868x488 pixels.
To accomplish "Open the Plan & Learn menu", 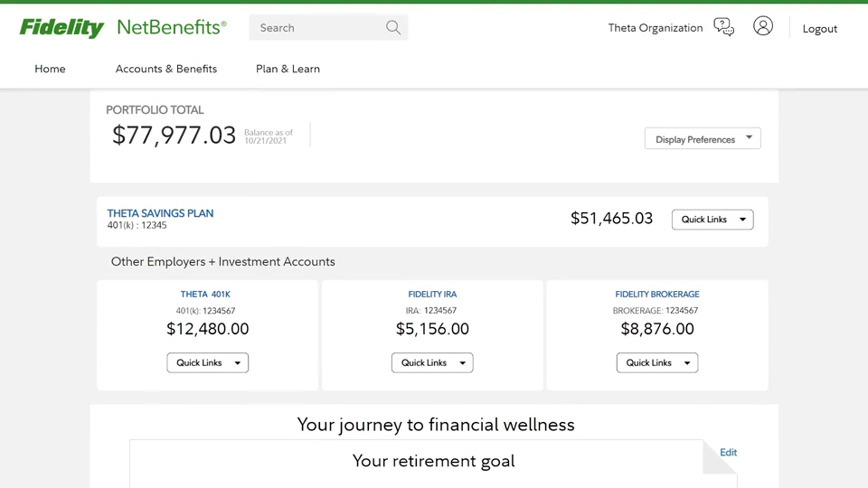I will click(x=288, y=69).
